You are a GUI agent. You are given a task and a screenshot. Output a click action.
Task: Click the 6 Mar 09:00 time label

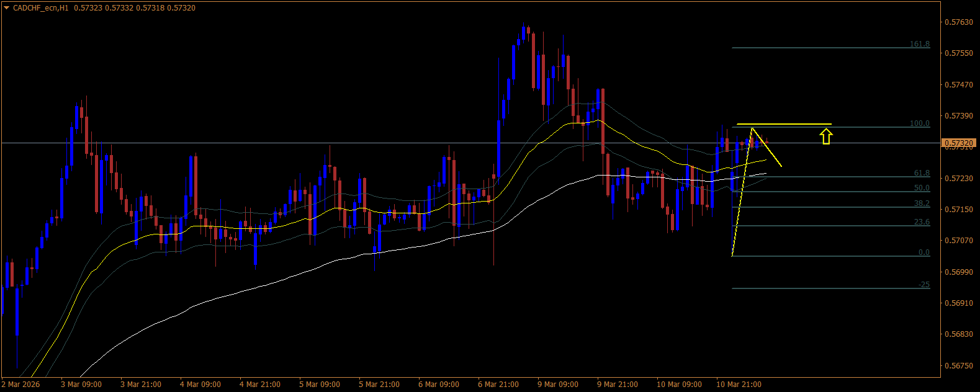point(438,385)
